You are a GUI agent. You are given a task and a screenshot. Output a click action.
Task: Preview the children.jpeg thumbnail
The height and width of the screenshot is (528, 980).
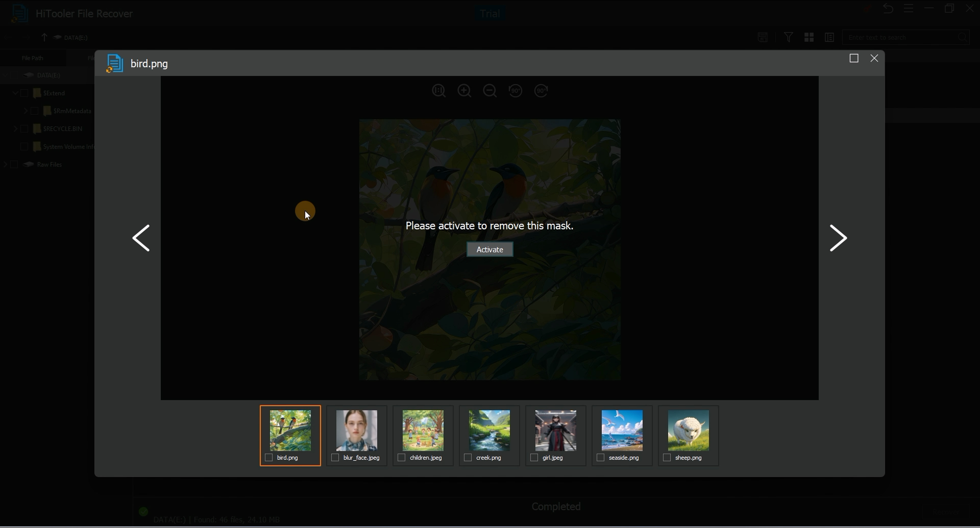[423, 430]
